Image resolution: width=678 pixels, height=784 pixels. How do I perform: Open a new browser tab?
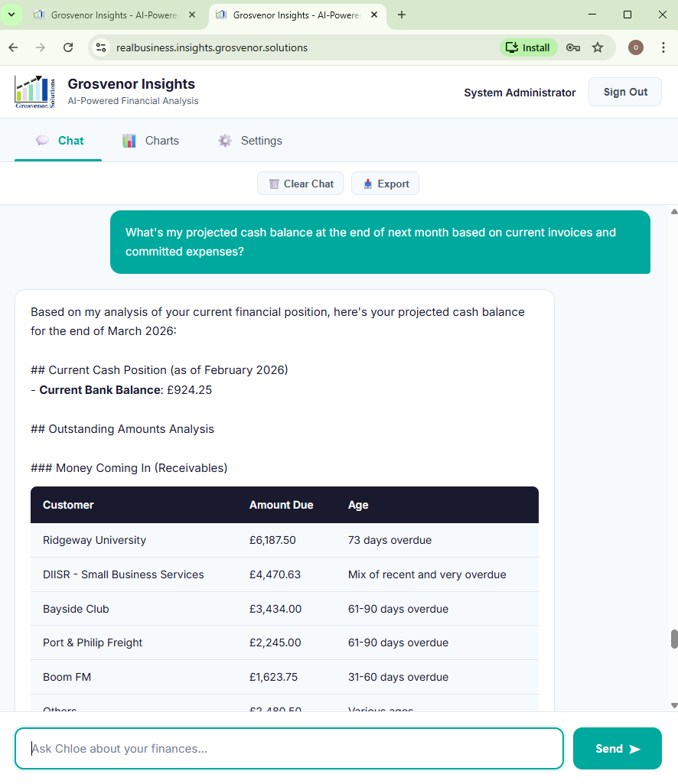point(401,15)
